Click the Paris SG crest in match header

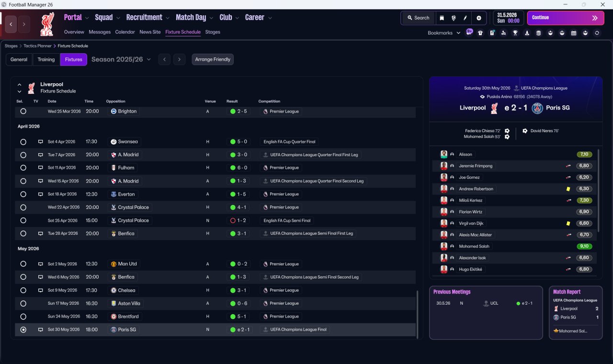537,108
